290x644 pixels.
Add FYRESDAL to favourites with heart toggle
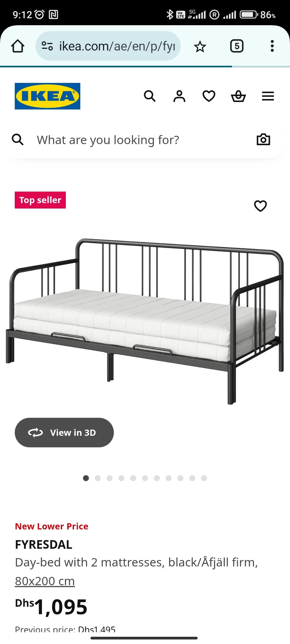260,206
